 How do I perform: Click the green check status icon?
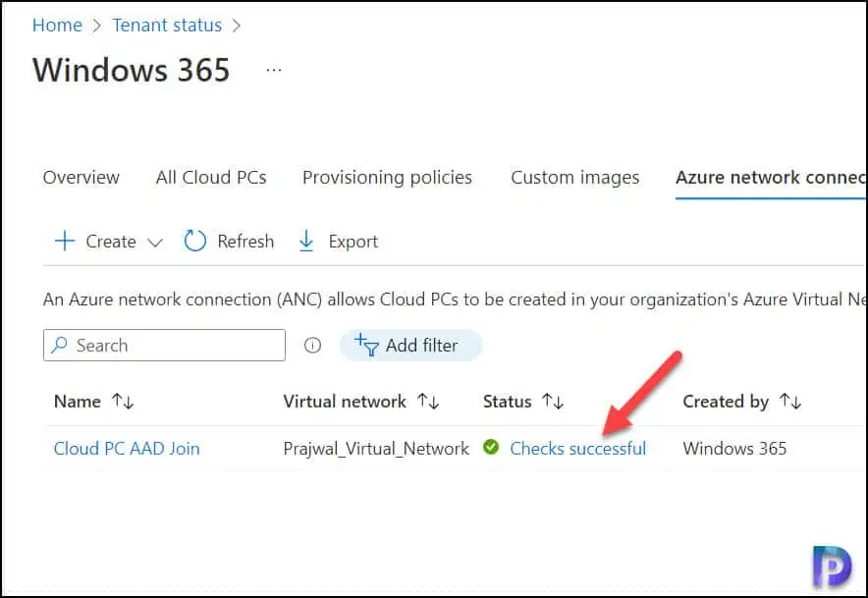click(x=491, y=446)
